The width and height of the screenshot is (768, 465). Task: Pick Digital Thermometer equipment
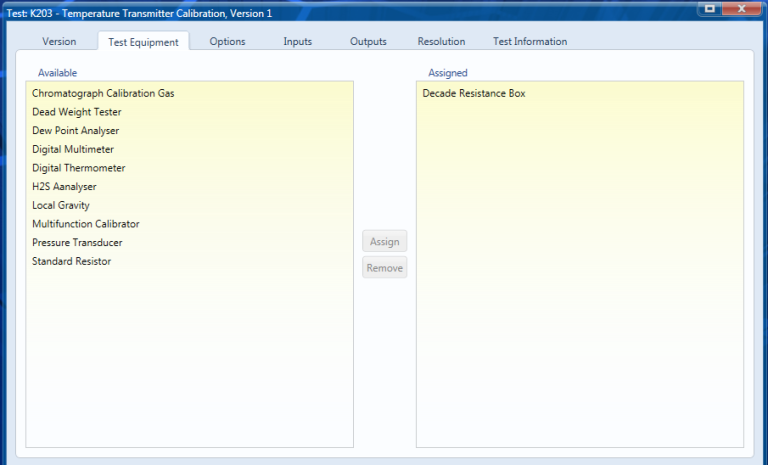(79, 168)
